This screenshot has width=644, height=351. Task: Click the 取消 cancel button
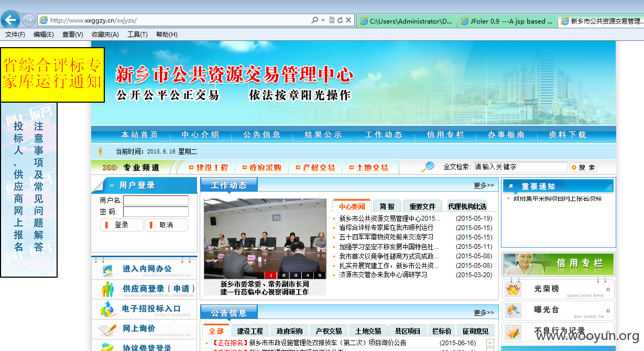click(x=166, y=225)
